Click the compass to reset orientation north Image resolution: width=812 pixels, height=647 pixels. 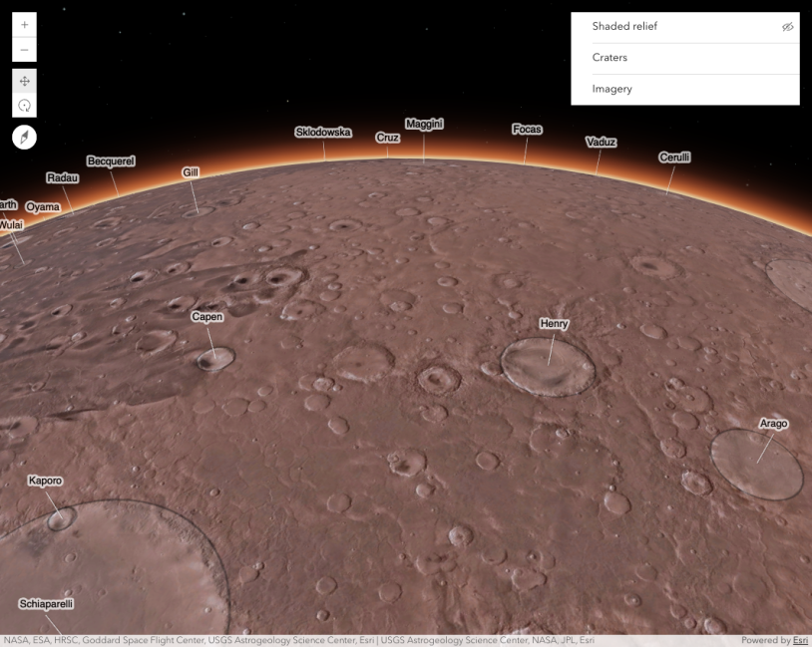coord(24,137)
